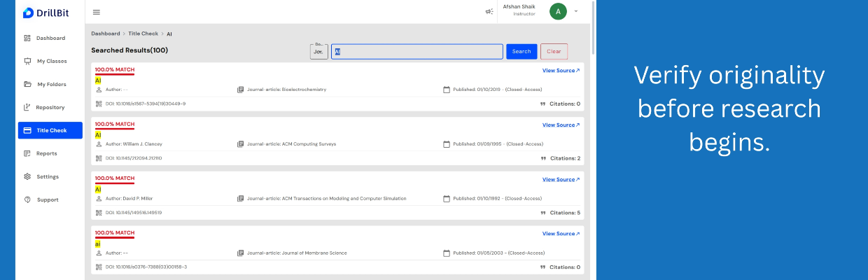Image resolution: width=868 pixels, height=280 pixels.
Task: Click journal icon beside Bioelectrochemistry
Action: coord(241,90)
